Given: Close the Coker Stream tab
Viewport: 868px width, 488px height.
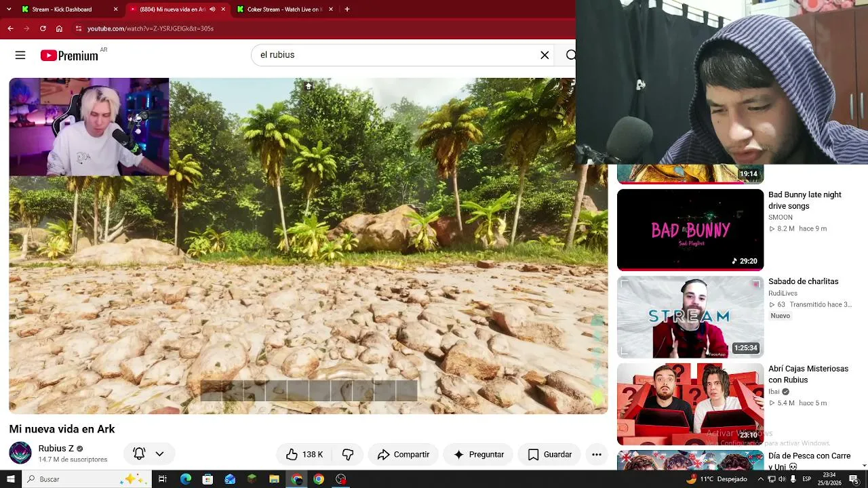Looking at the screenshot, I should pos(330,9).
